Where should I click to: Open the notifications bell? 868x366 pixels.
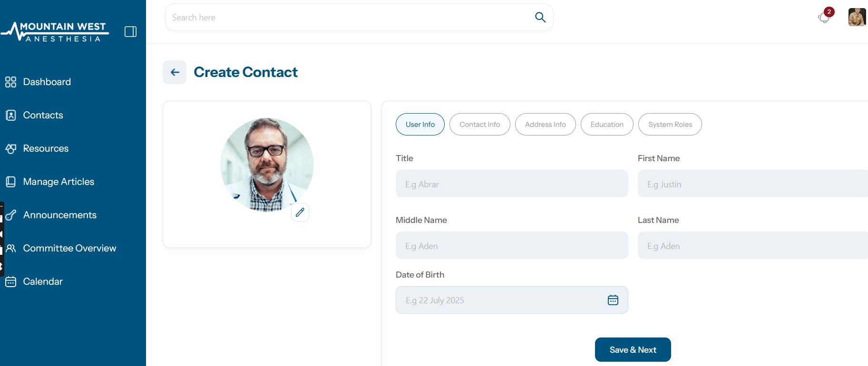click(824, 18)
